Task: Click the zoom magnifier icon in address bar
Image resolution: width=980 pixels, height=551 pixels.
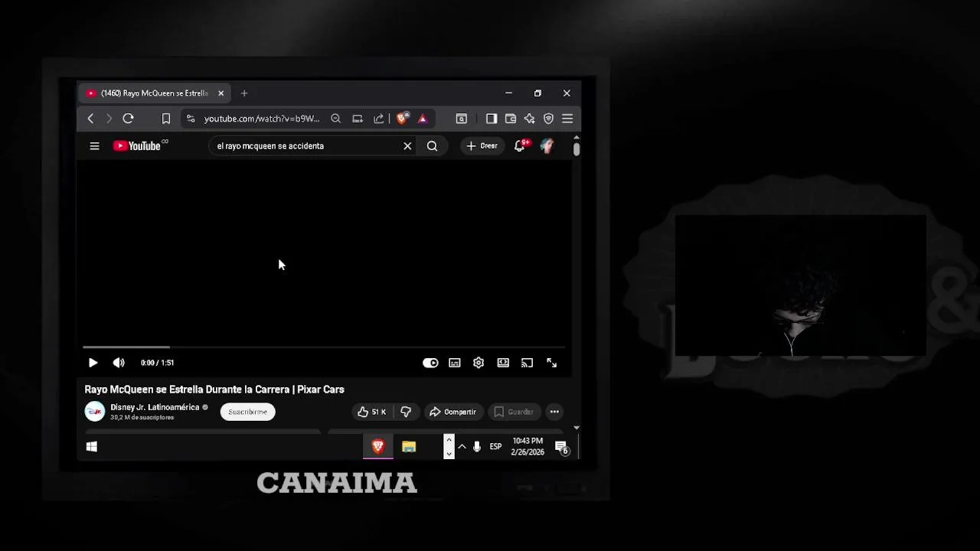Action: pyautogui.click(x=335, y=119)
